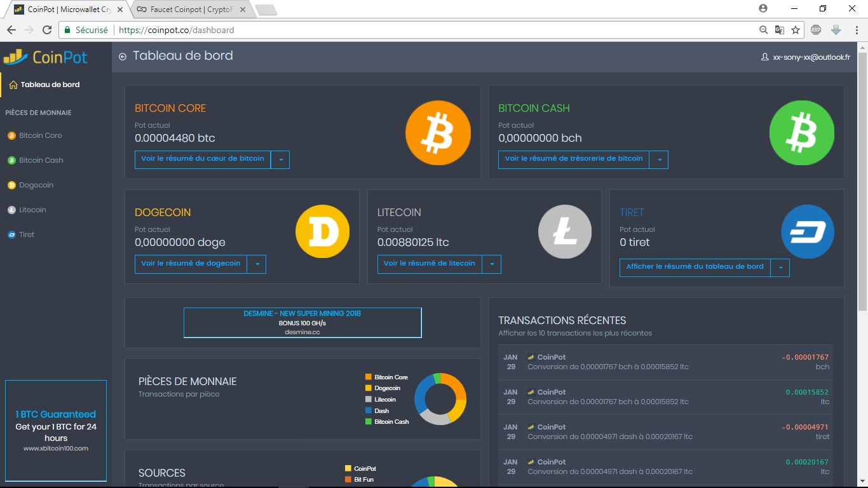Bookmark this page with the star icon
868x488 pixels.
[x=795, y=30]
